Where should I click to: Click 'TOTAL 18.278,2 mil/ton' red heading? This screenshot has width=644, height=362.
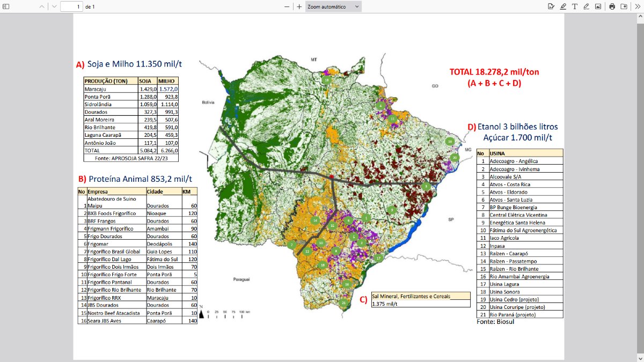[494, 72]
